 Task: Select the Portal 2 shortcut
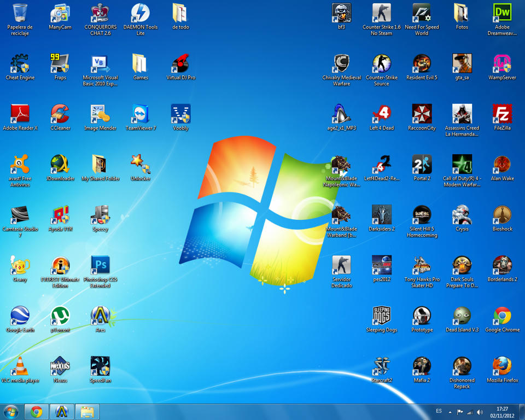[422, 165]
